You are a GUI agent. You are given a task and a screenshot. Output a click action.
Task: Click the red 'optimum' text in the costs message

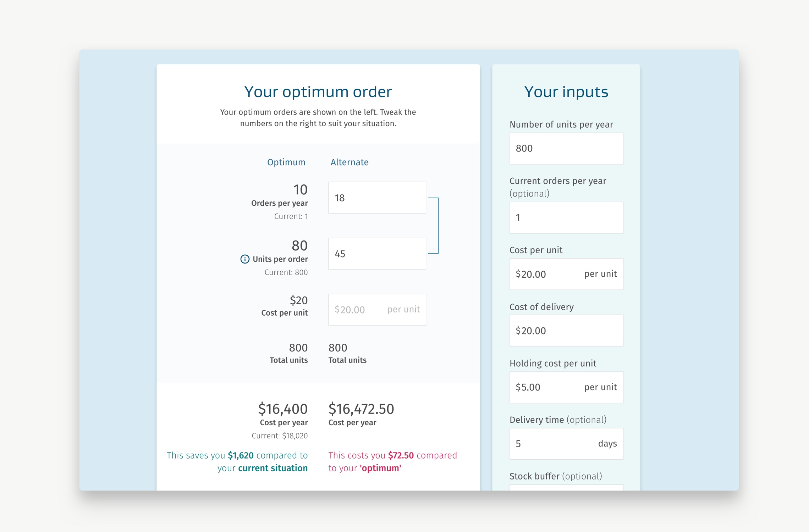[x=380, y=468]
